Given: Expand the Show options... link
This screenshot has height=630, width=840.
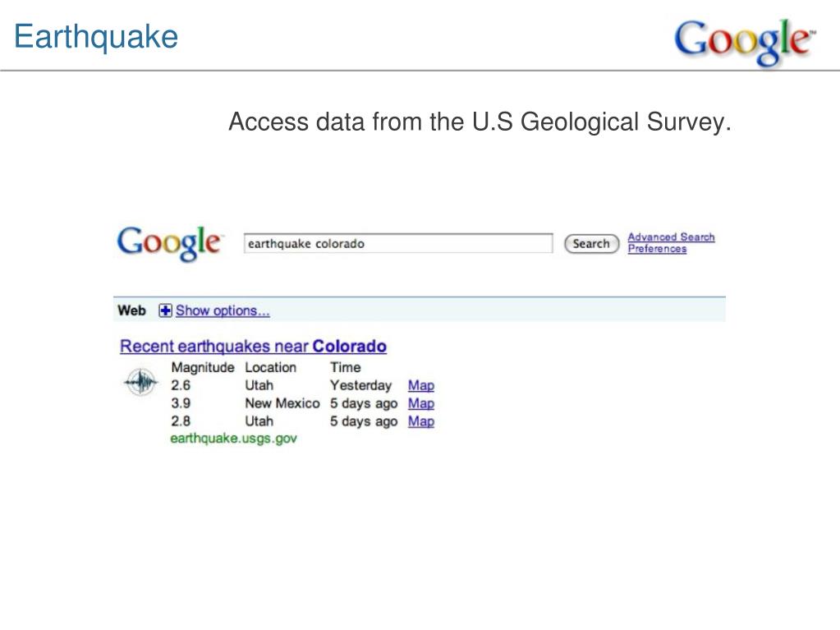Looking at the screenshot, I should tap(223, 310).
